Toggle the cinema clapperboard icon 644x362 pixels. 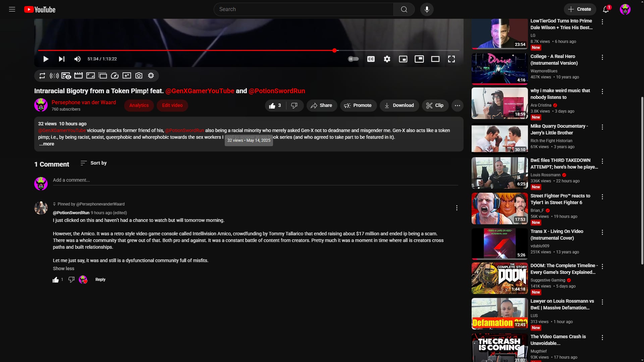(78, 76)
